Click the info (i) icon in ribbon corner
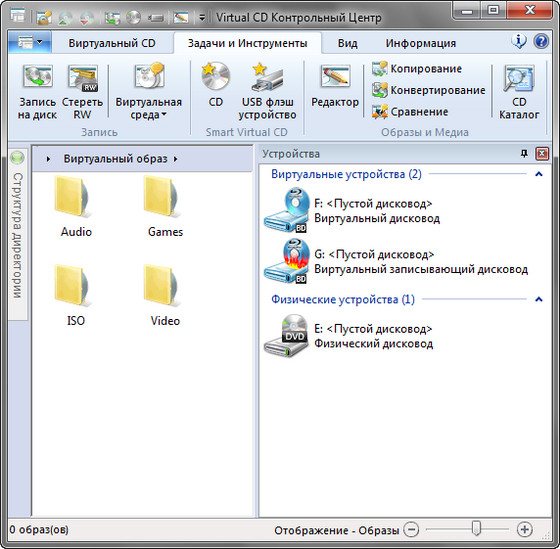Viewport: 560px width, 549px height. pos(519,41)
